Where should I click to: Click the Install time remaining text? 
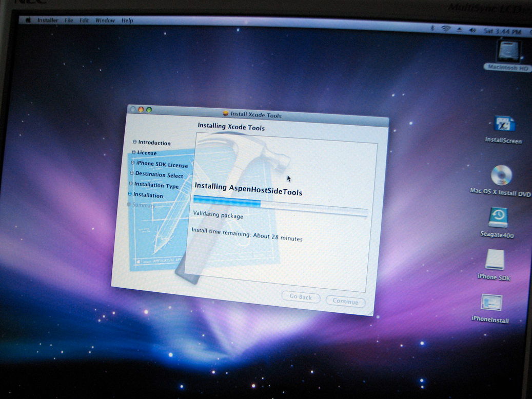[x=247, y=234]
